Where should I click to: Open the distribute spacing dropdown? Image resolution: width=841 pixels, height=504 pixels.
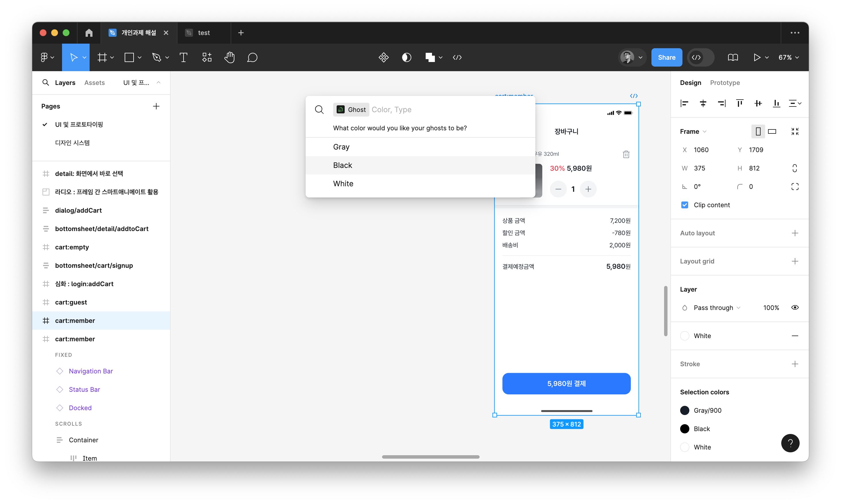tap(794, 103)
